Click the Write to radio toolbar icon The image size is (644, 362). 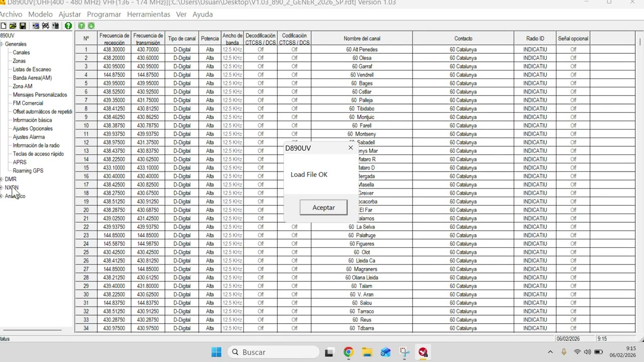(x=55, y=26)
